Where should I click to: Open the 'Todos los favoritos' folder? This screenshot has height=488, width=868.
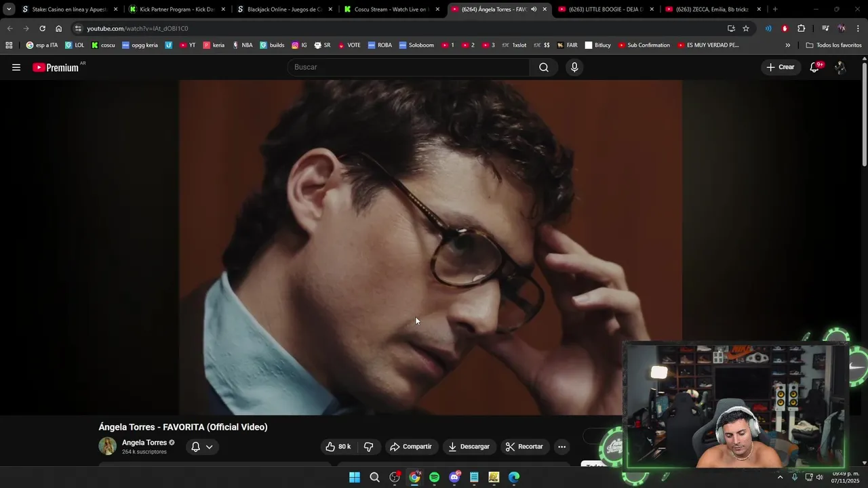833,45
